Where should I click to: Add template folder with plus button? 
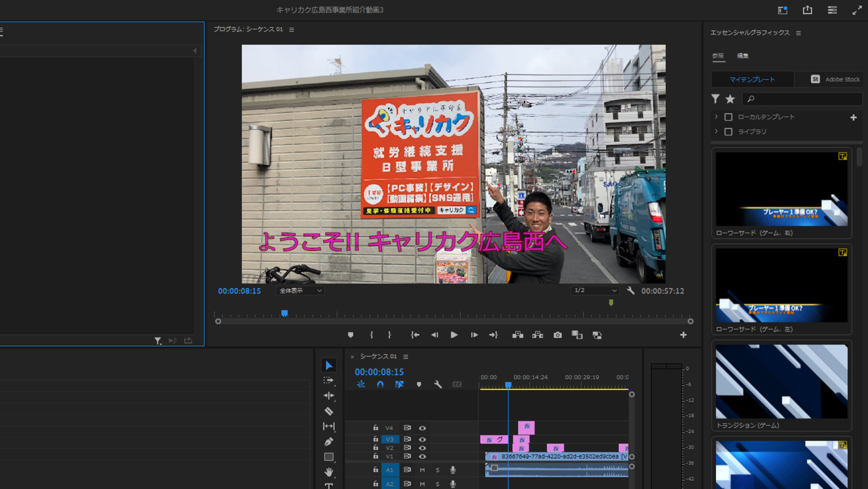(x=853, y=117)
